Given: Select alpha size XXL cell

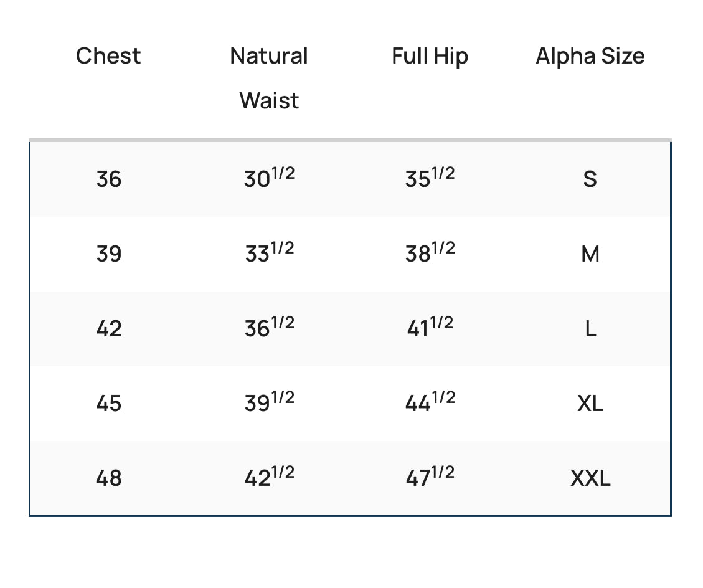Looking at the screenshot, I should pyautogui.click(x=590, y=478).
